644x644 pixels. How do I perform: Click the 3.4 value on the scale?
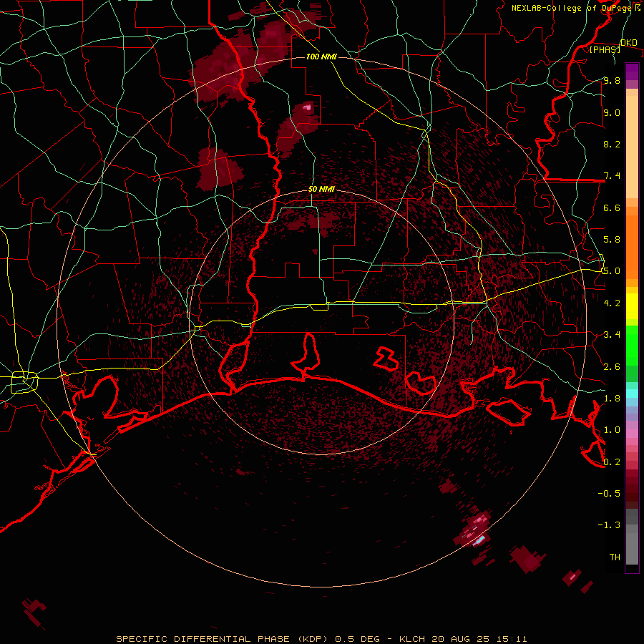pos(612,335)
